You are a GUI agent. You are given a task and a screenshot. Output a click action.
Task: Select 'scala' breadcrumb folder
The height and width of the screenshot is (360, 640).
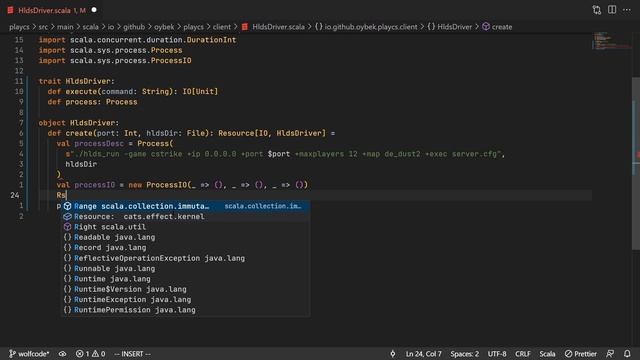(90, 27)
